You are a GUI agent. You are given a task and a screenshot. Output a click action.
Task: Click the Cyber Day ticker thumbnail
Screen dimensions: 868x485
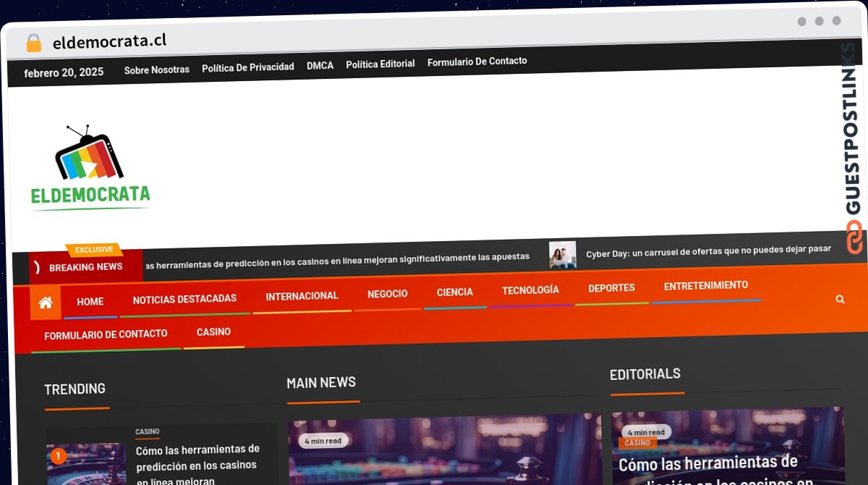(562, 255)
